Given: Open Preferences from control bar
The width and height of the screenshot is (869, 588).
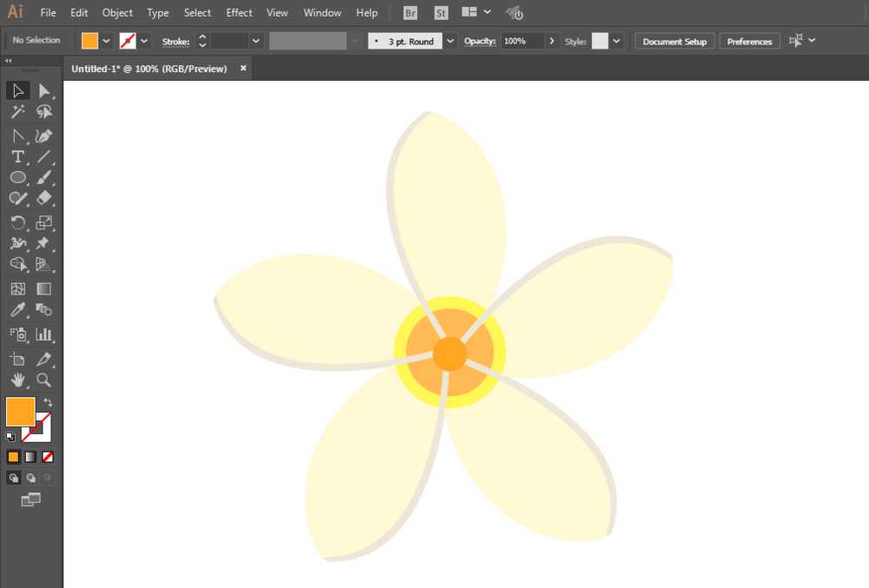Looking at the screenshot, I should click(749, 41).
